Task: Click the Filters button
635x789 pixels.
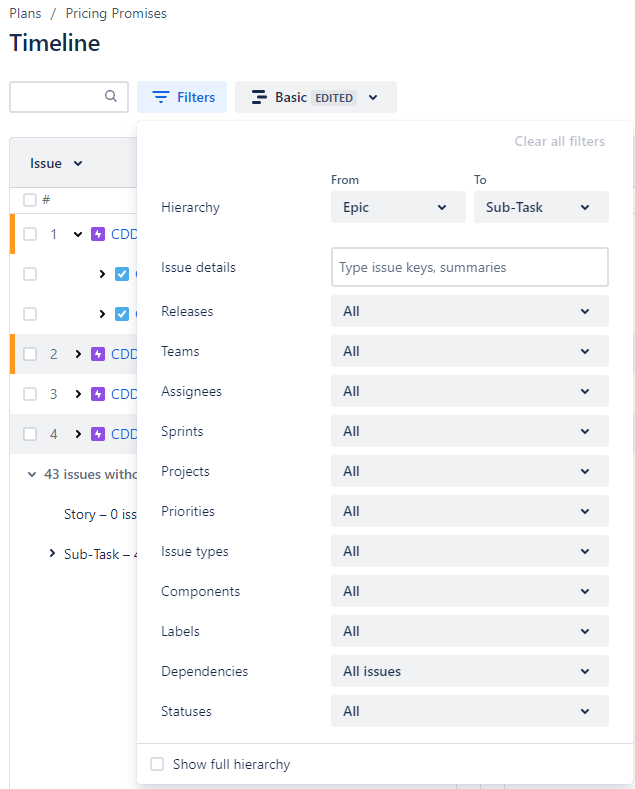Action: coord(182,97)
